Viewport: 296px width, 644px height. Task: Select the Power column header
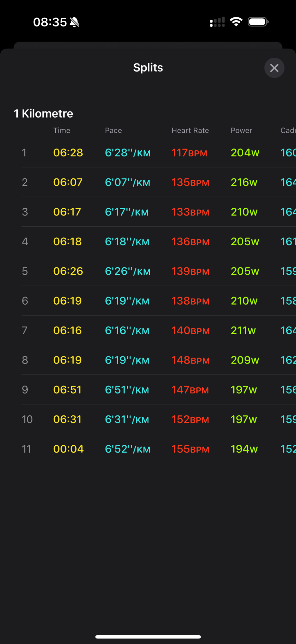241,130
